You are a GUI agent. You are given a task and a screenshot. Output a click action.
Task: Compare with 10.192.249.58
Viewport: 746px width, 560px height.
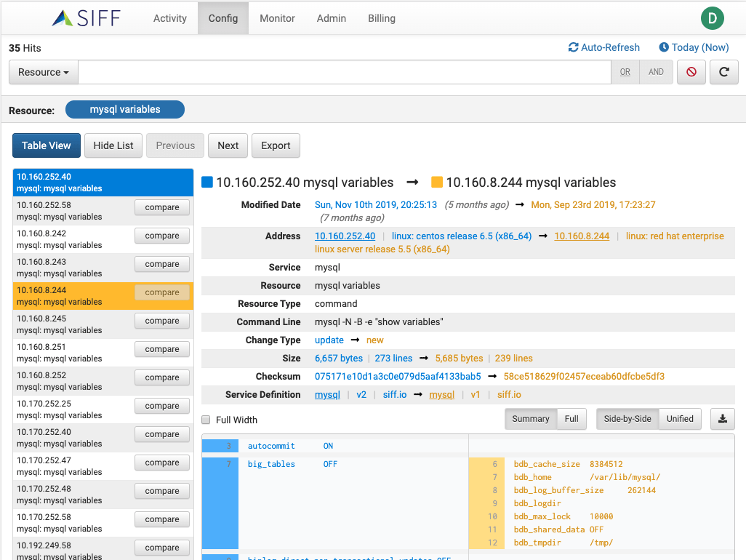[161, 548]
